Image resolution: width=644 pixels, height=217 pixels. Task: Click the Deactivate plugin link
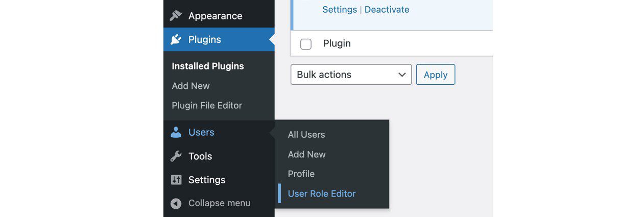click(x=387, y=10)
